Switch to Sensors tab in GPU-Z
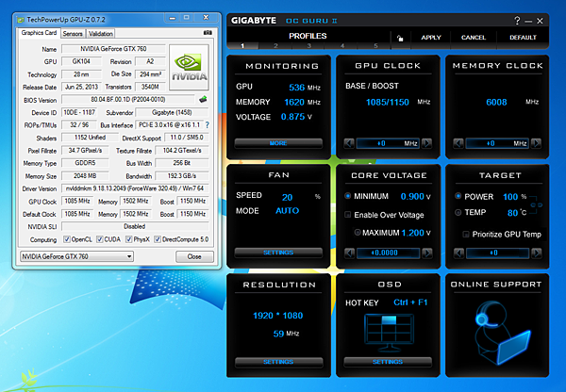This screenshot has width=566, height=392. click(73, 34)
